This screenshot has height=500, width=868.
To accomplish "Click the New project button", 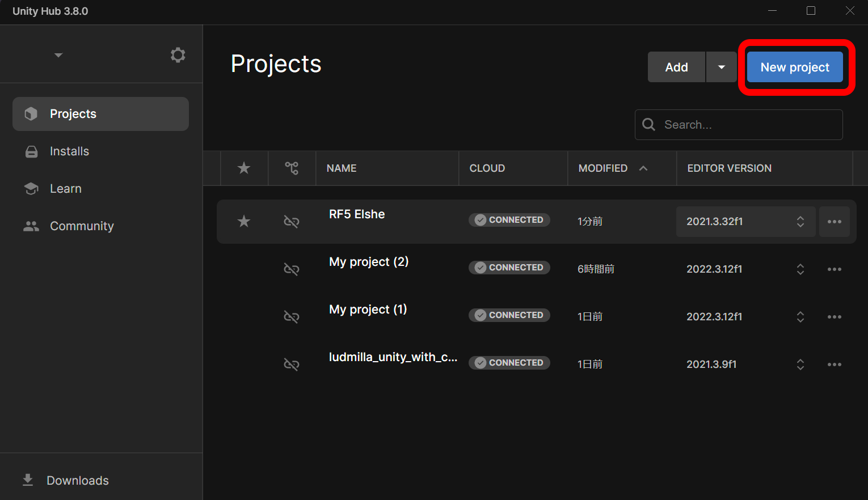I will (x=795, y=67).
